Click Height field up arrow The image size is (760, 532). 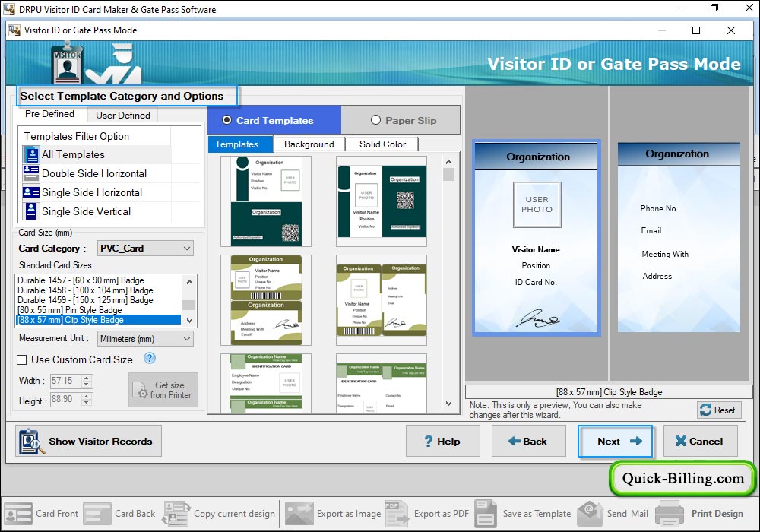click(x=87, y=396)
